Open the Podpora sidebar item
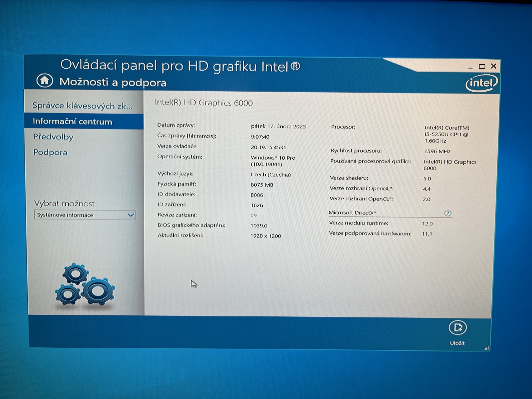This screenshot has height=399, width=532. [50, 152]
